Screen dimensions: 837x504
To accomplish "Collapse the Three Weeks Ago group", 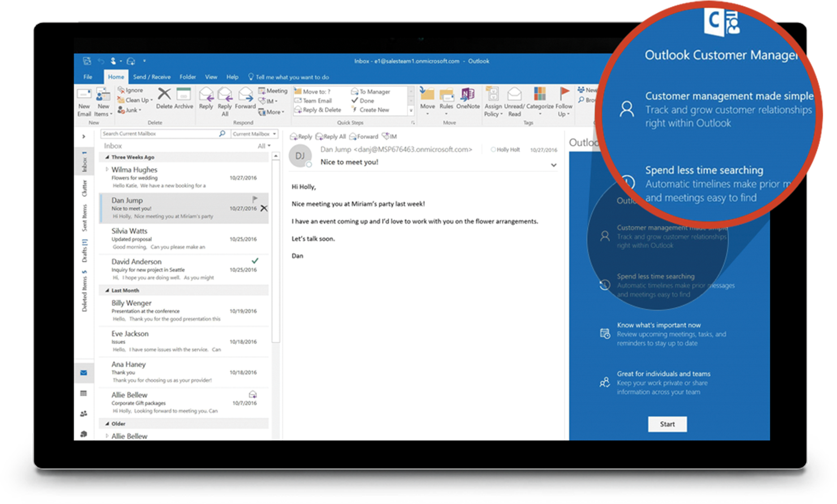I will (107, 157).
